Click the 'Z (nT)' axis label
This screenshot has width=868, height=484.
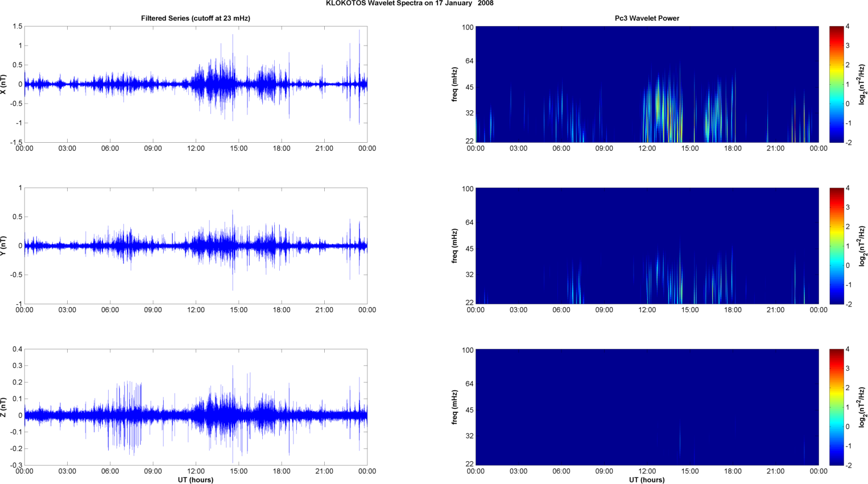[x=4, y=407]
